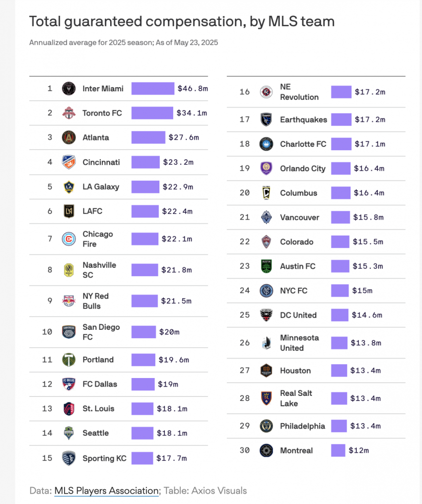Click the Toronto FC crest icon

click(68, 113)
